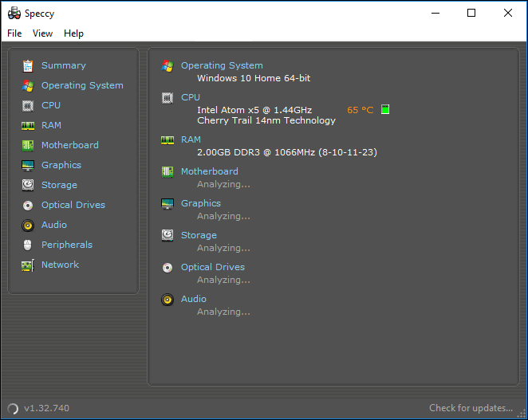Image resolution: width=528 pixels, height=420 pixels.
Task: Click the Motherboard icon in sidebar
Action: point(28,145)
